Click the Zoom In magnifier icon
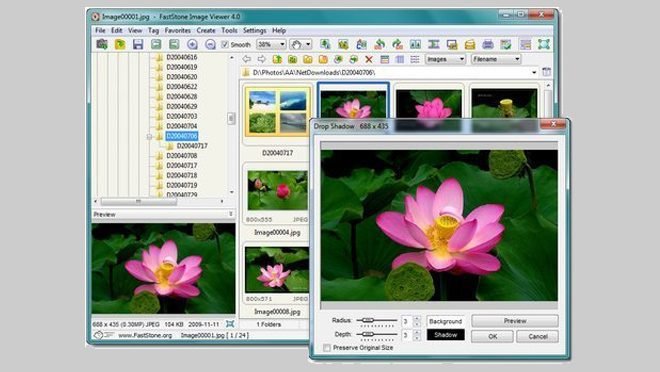Viewport: 660px width, 372px height. coord(192,44)
